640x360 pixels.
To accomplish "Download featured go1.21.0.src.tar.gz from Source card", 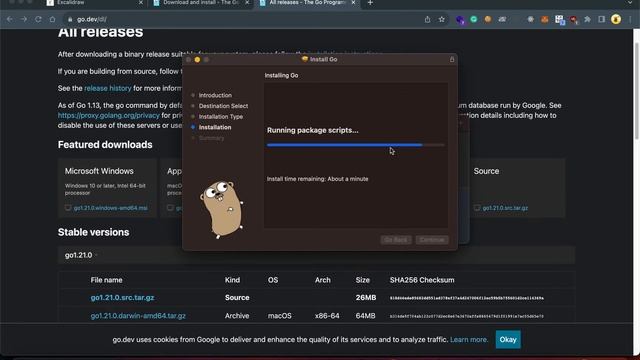I will (x=505, y=208).
